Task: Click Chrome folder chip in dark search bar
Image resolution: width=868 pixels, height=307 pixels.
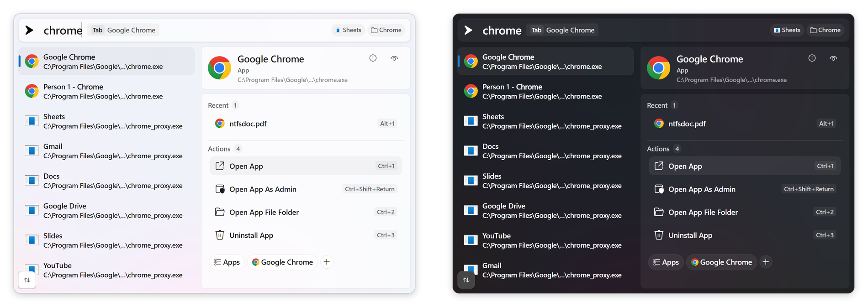Action: [x=825, y=30]
